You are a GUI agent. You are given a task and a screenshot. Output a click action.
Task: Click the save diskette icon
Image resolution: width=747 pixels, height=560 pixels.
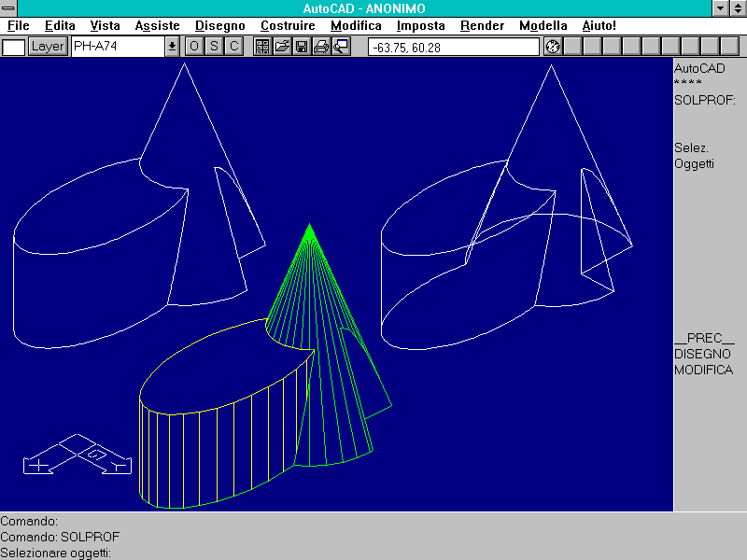point(302,46)
